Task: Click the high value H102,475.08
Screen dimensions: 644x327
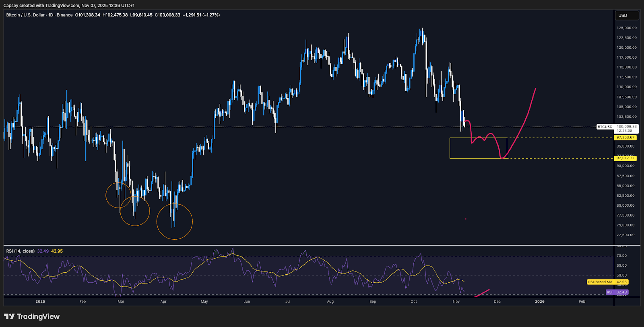Action: (115, 15)
